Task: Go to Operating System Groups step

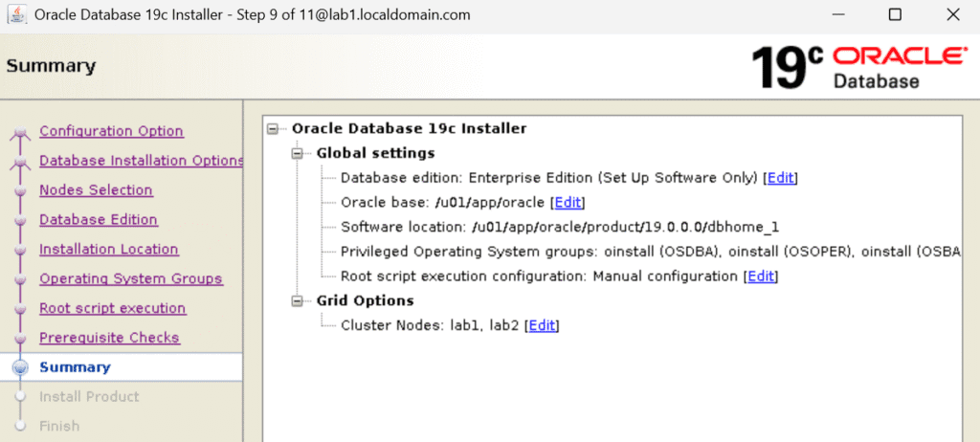Action: [x=130, y=278]
